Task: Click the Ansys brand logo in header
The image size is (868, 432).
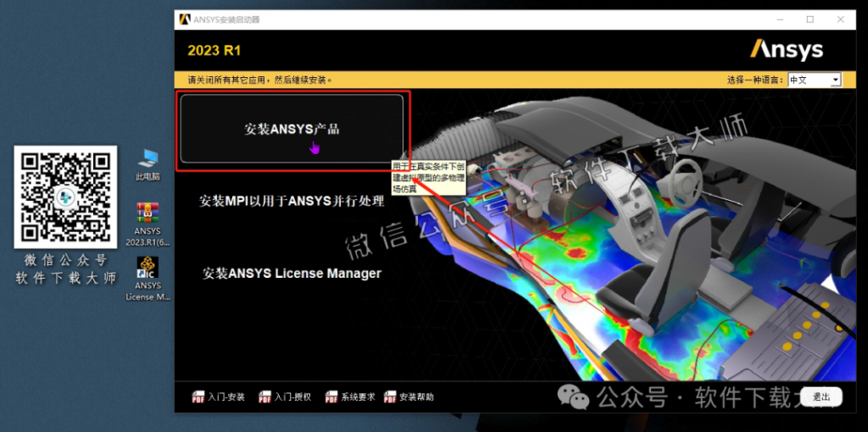Action: [787, 50]
